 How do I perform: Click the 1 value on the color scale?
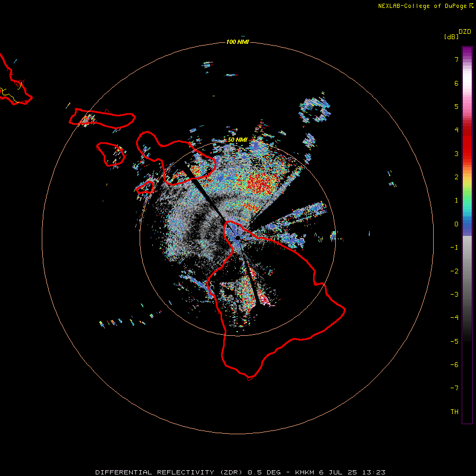coord(456,200)
